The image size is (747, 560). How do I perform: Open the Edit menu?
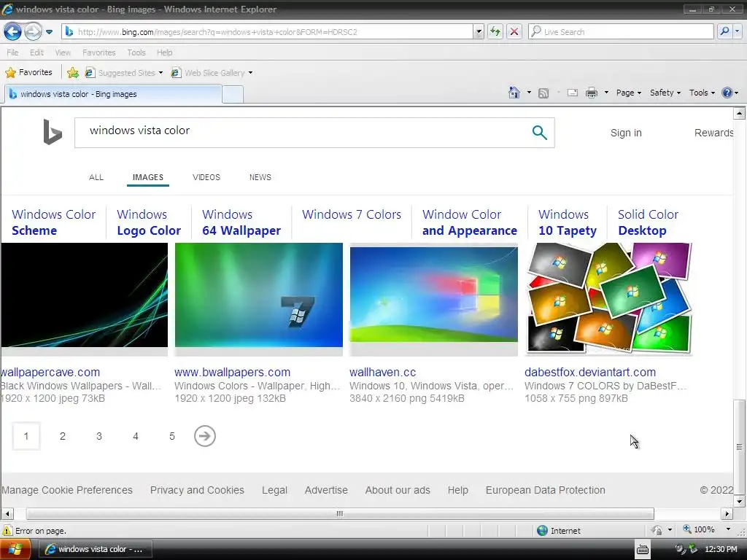click(36, 52)
